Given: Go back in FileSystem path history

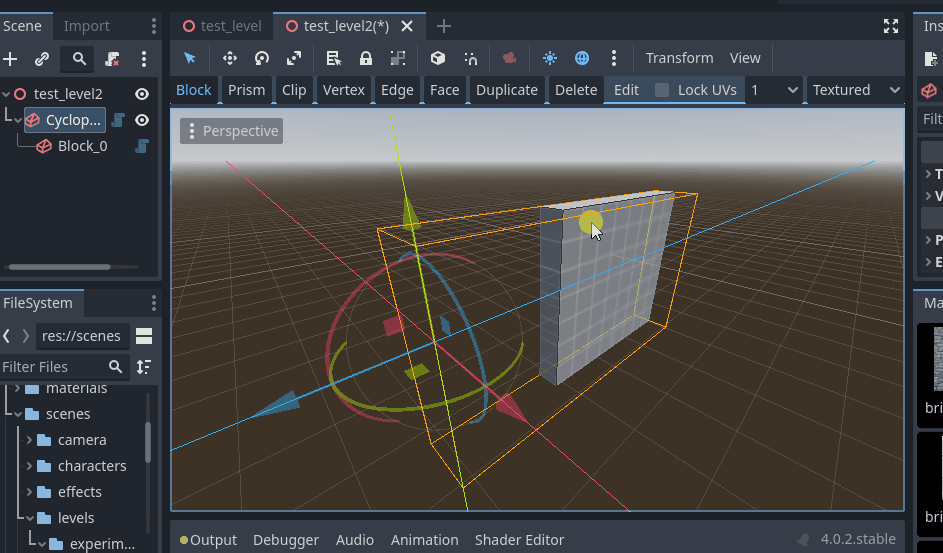Looking at the screenshot, I should [x=7, y=336].
